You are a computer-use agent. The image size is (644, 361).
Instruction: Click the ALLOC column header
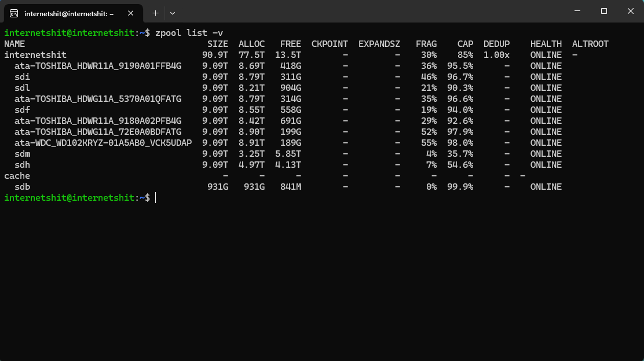pos(252,44)
